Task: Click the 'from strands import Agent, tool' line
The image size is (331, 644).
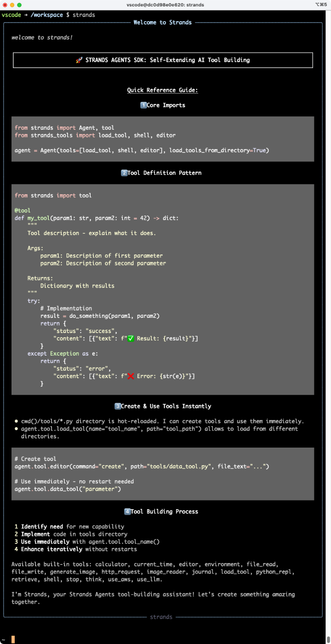Action: tap(64, 128)
